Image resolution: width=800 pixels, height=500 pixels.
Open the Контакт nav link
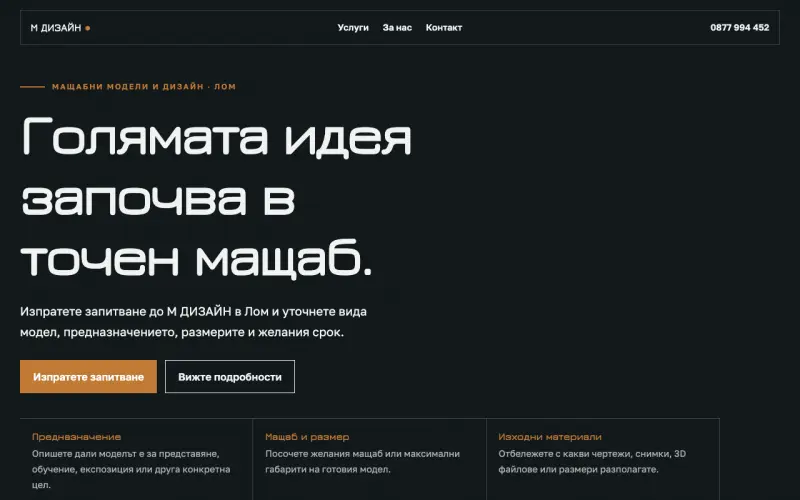tap(443, 28)
